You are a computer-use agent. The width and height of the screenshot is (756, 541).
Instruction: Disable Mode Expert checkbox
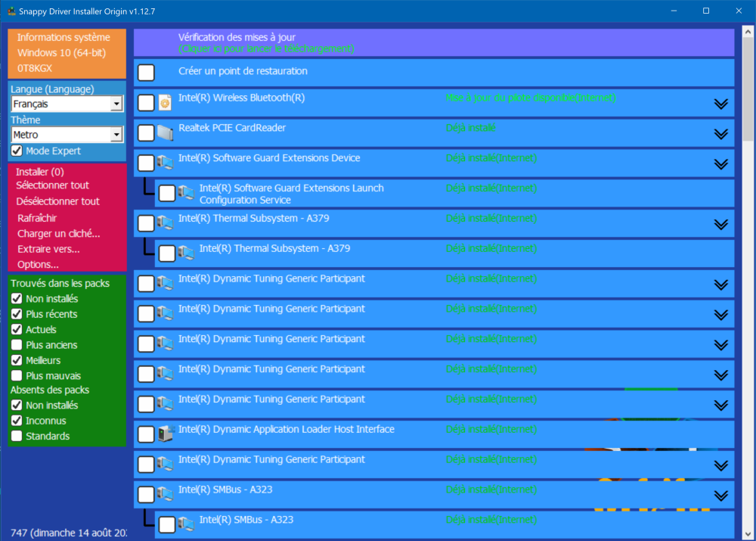click(17, 151)
